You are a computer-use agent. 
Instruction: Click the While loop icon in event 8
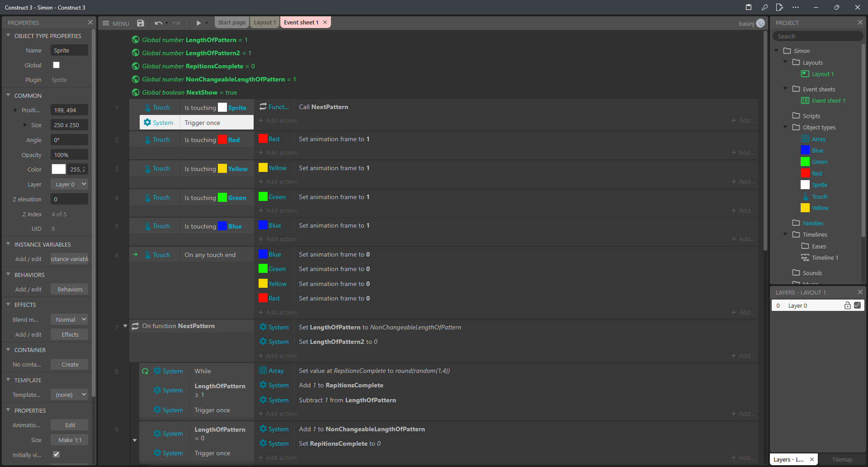[145, 371]
